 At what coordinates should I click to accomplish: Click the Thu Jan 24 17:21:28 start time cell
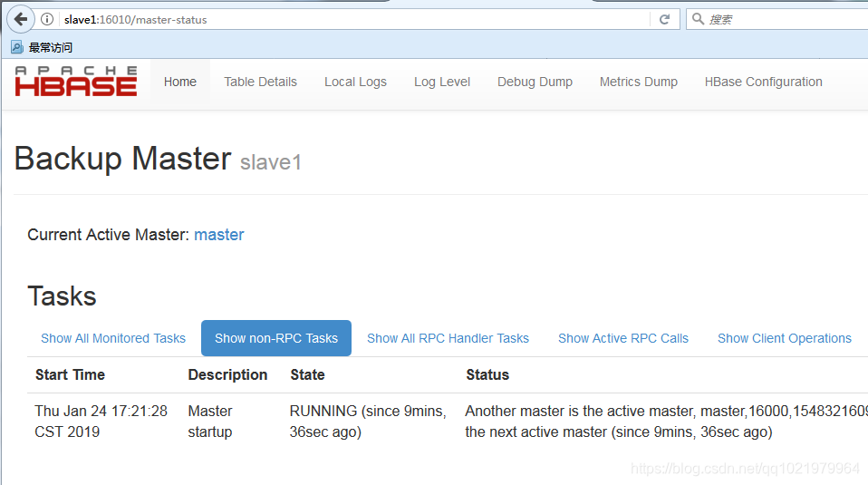101,422
